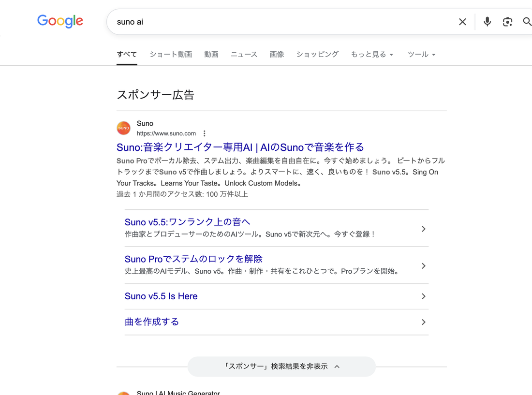
Task: Open the ニュース tab
Action: (x=244, y=54)
